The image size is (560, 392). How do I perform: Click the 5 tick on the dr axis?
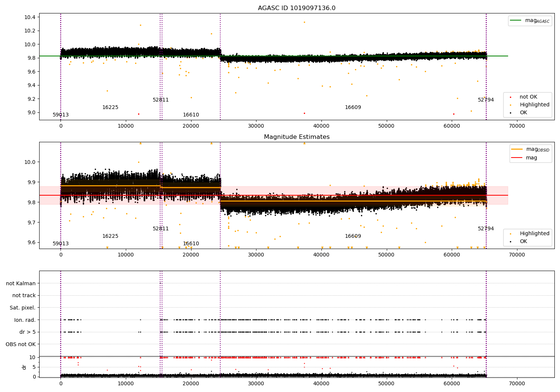click(x=34, y=367)
